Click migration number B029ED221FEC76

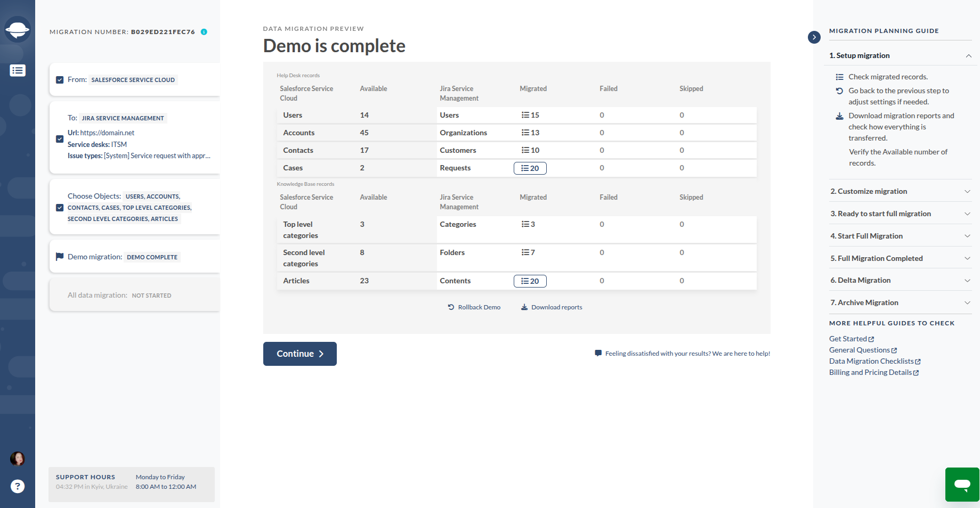pyautogui.click(x=163, y=32)
